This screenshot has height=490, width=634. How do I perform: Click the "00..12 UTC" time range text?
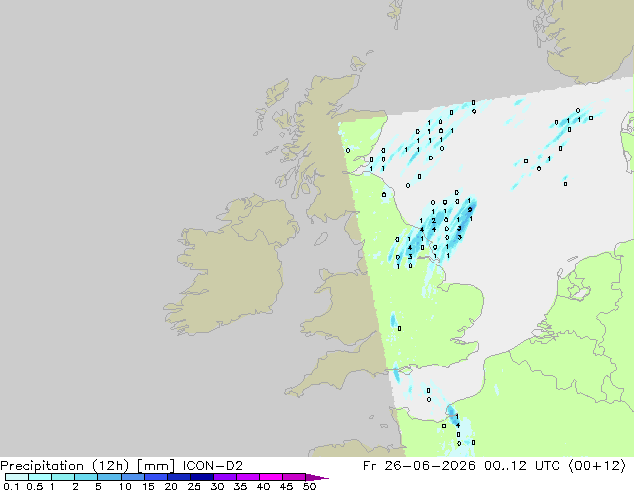point(522,466)
